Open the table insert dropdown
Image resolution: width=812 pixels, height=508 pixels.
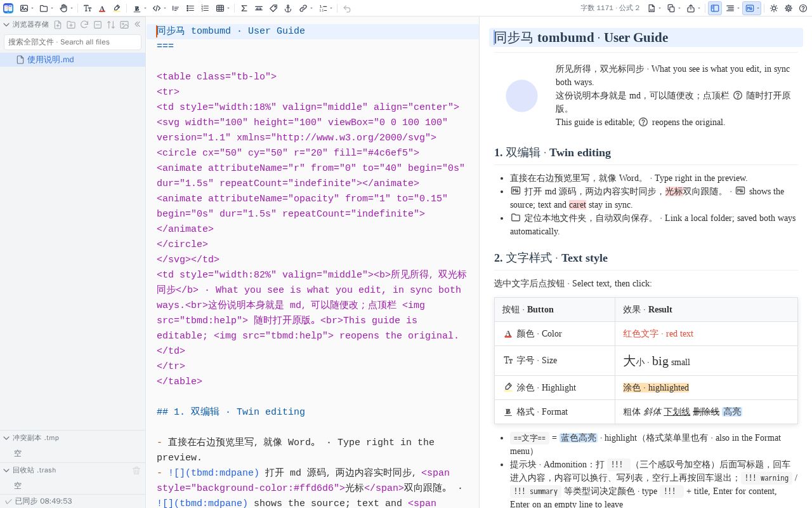[x=223, y=8]
